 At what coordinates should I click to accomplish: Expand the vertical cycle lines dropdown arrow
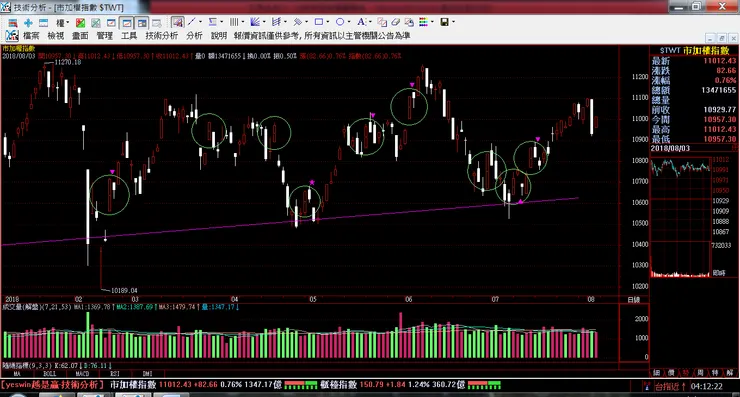pyautogui.click(x=243, y=22)
